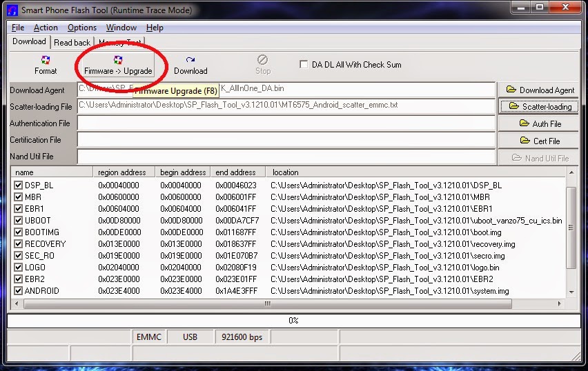Sort by the begin address column header

(183, 172)
